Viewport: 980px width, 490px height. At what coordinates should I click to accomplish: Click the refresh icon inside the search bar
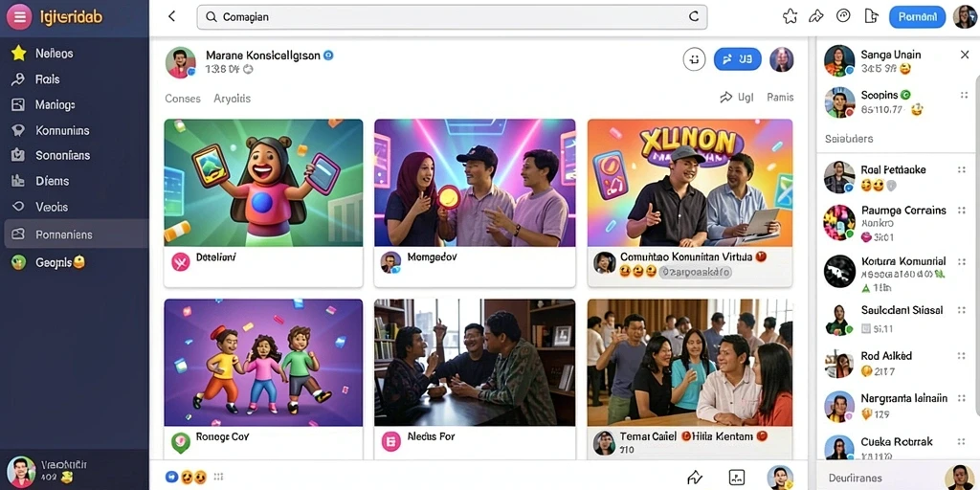tap(694, 17)
